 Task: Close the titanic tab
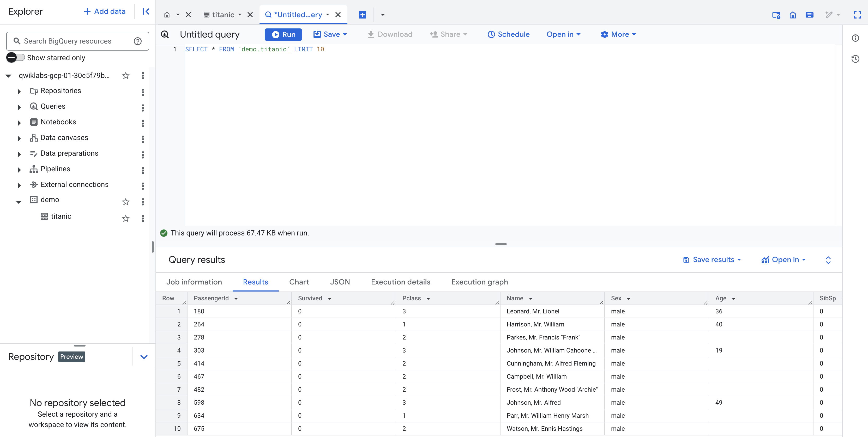click(x=250, y=15)
